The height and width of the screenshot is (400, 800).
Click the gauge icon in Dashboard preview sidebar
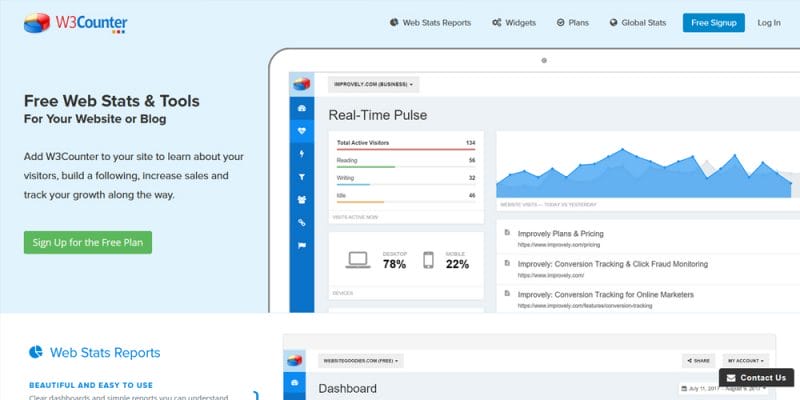tap(294, 382)
